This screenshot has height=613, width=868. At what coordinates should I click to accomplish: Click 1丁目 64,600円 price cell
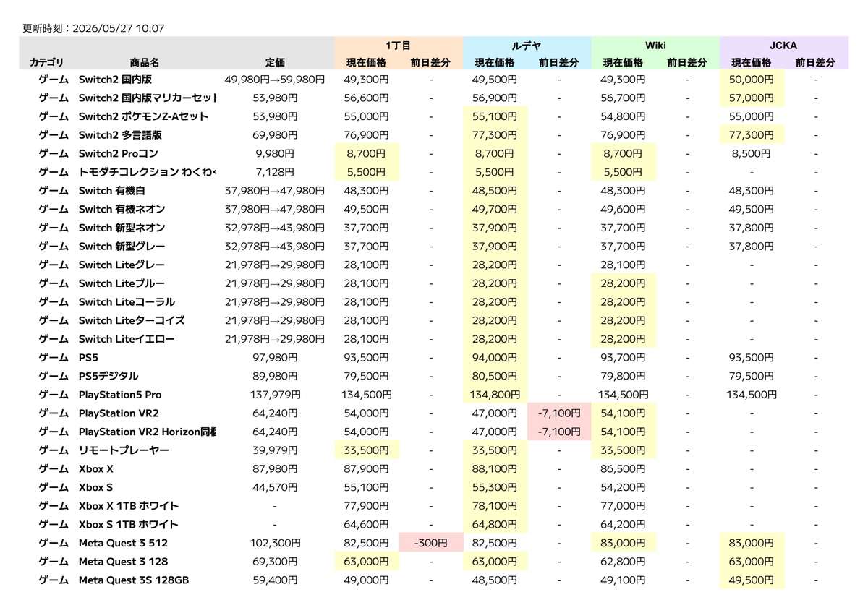coord(367,524)
